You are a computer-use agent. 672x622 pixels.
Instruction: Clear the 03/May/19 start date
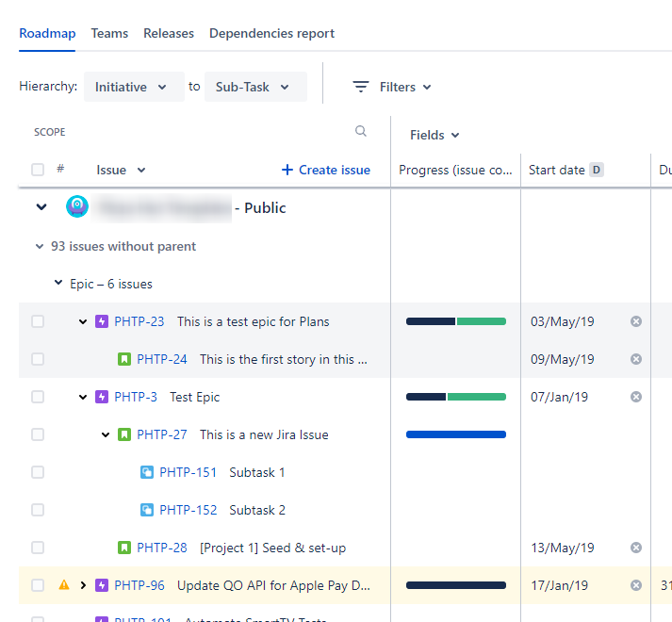tap(636, 321)
